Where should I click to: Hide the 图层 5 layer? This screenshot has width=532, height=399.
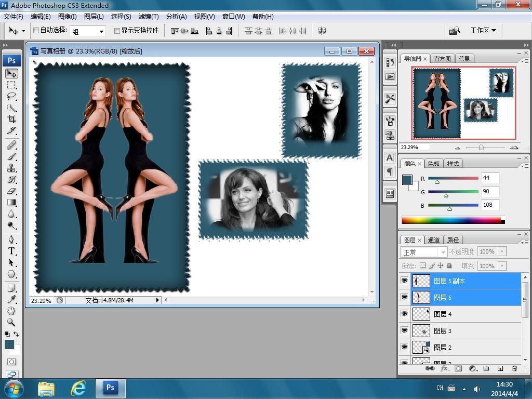[x=404, y=297]
